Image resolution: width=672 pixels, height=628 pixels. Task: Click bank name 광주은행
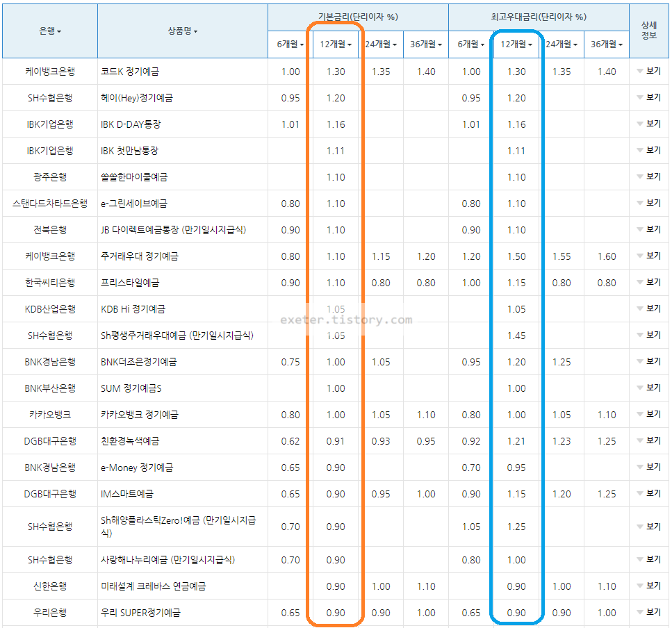[x=50, y=177]
